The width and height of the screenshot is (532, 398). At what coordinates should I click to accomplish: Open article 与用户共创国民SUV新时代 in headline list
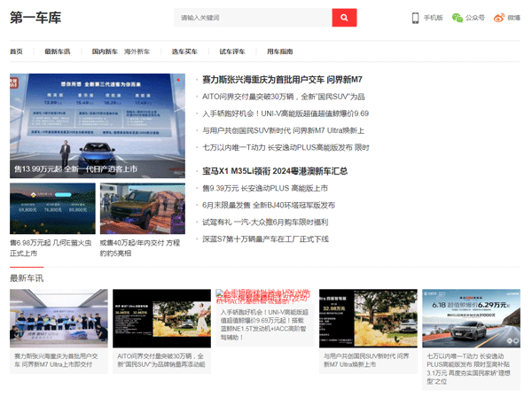click(x=284, y=130)
